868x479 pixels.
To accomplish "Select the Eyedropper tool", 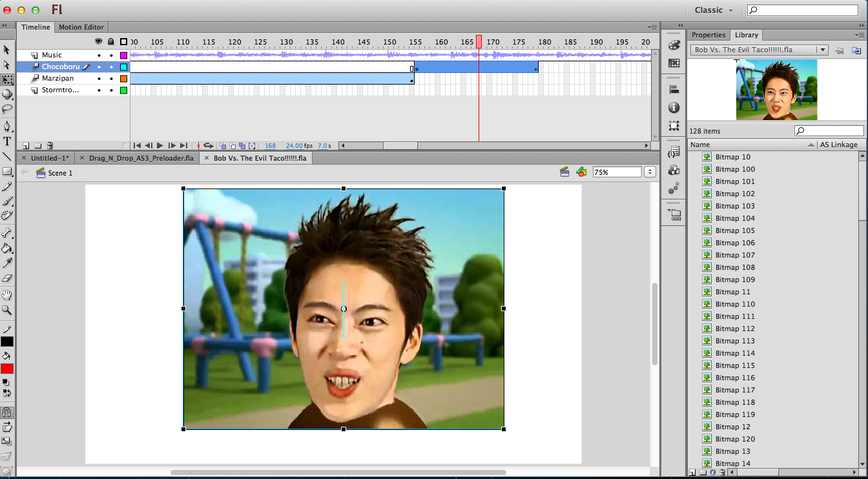I will [x=7, y=263].
